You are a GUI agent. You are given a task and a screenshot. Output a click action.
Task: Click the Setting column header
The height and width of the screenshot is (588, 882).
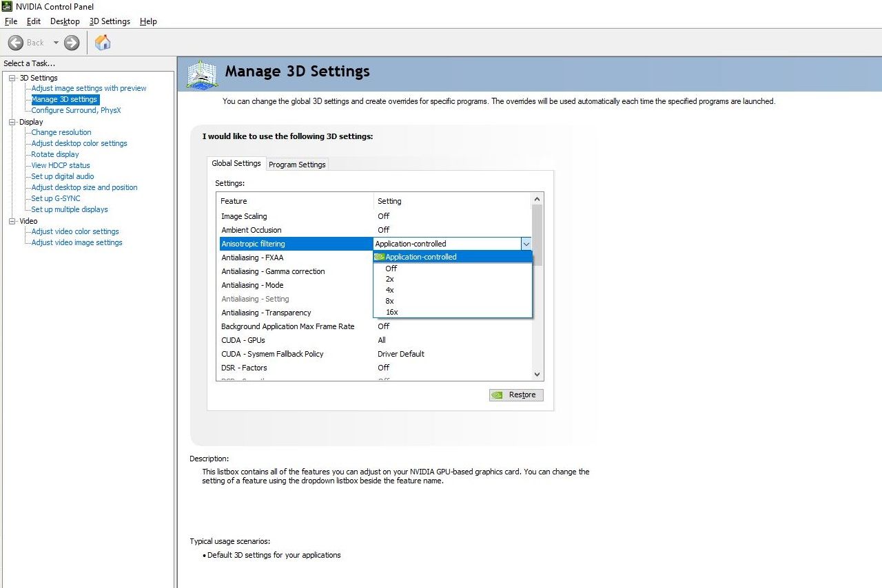coord(453,201)
